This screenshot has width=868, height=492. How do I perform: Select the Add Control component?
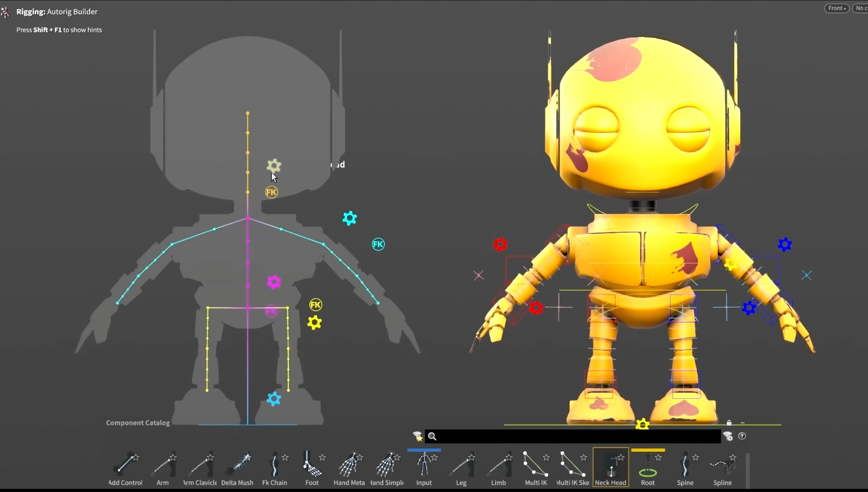pos(125,469)
